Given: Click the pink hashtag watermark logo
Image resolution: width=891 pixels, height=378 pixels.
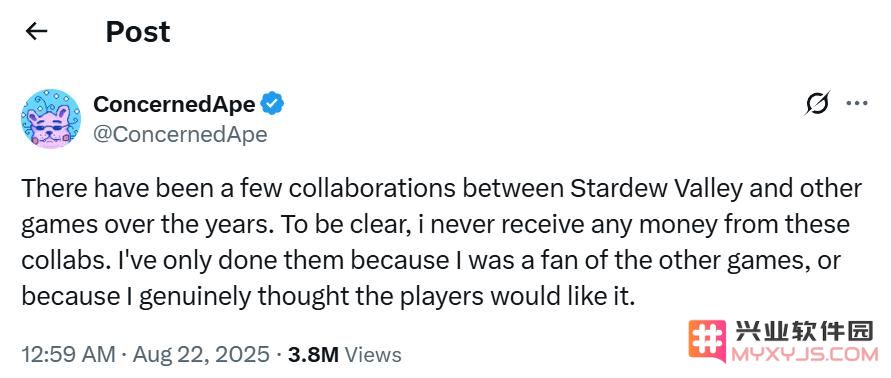Looking at the screenshot, I should click(x=707, y=341).
